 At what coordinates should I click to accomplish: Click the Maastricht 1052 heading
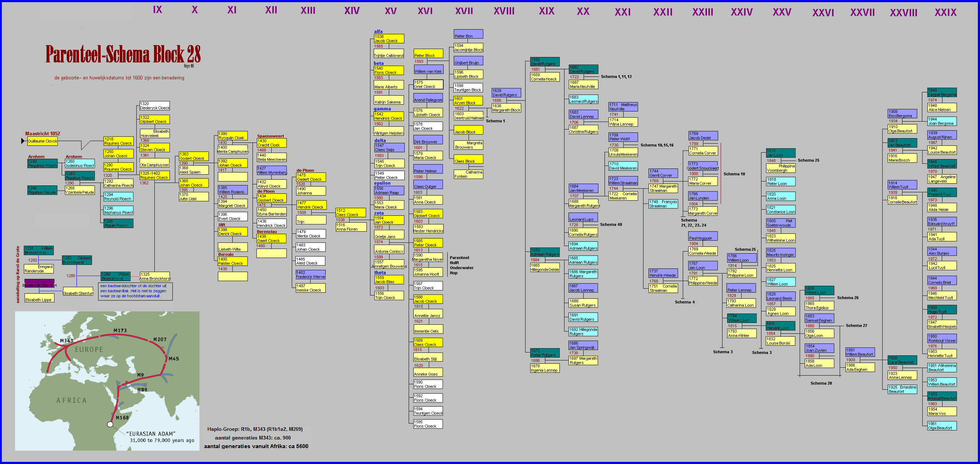point(43,133)
